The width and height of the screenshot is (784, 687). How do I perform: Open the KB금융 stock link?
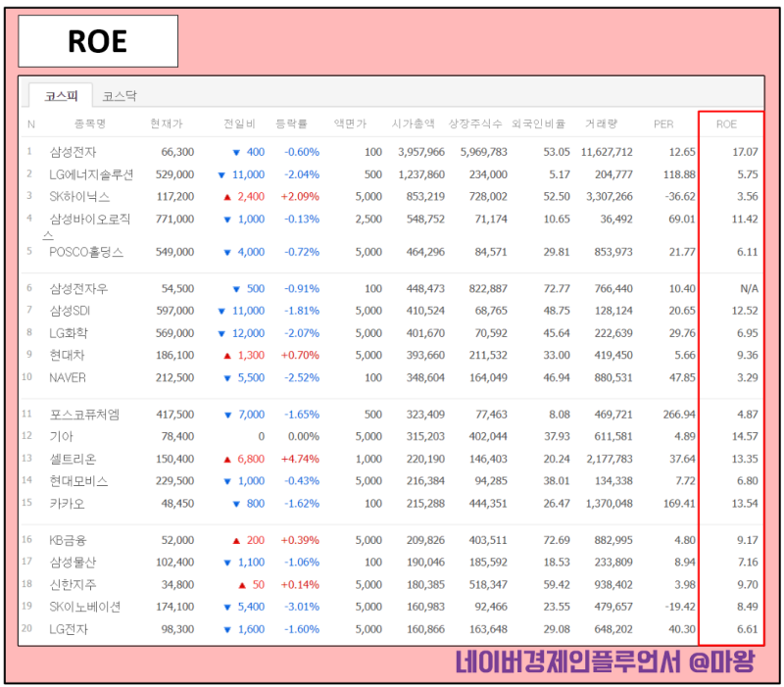tap(68, 540)
